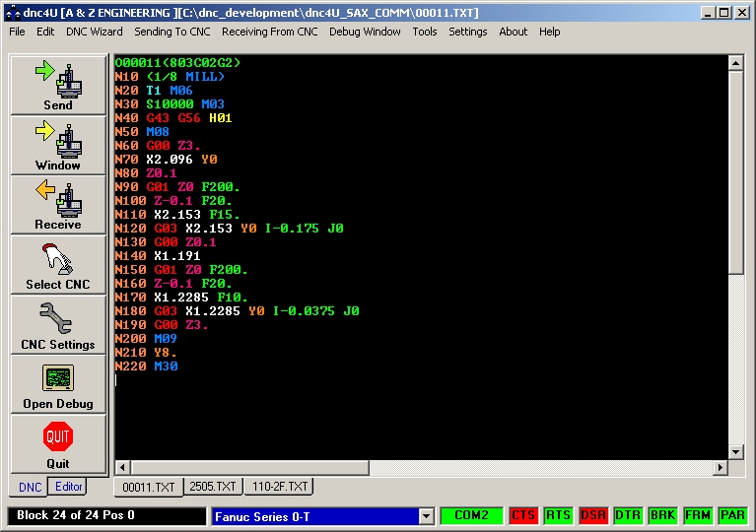Click the PAR status button
The image size is (756, 532).
732,515
